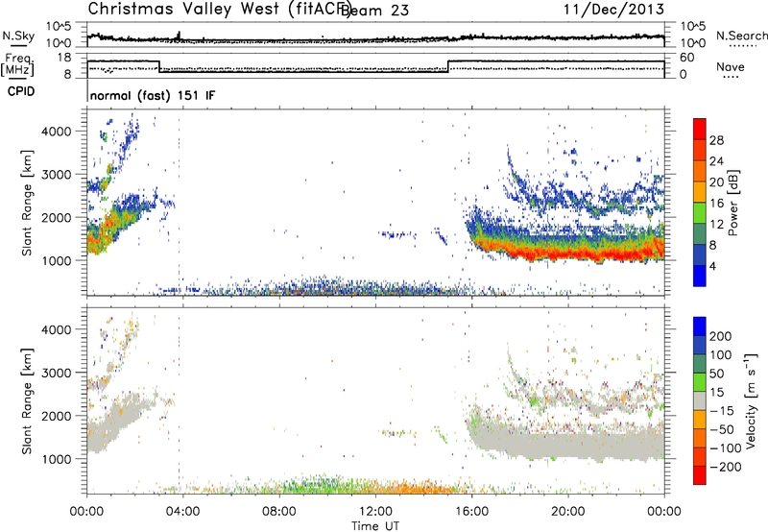Click the "Time UT" axis label
Image resolution: width=768 pixels, height=532 pixels.
(375, 526)
